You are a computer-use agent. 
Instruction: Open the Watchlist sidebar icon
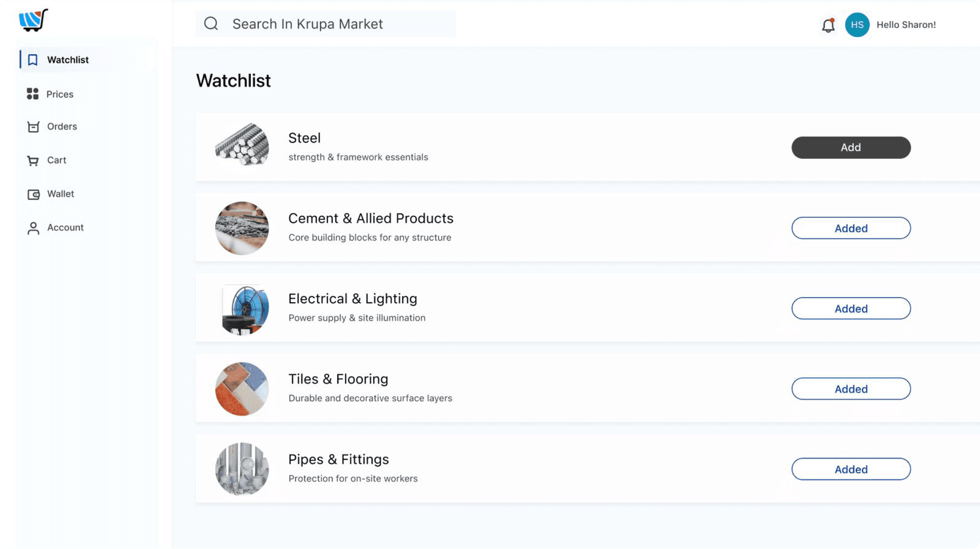(33, 59)
